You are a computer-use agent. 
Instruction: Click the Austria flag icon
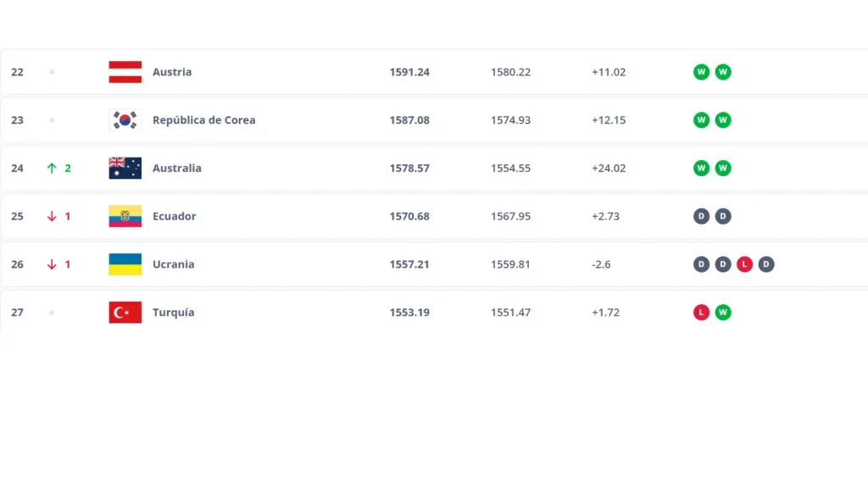[125, 72]
